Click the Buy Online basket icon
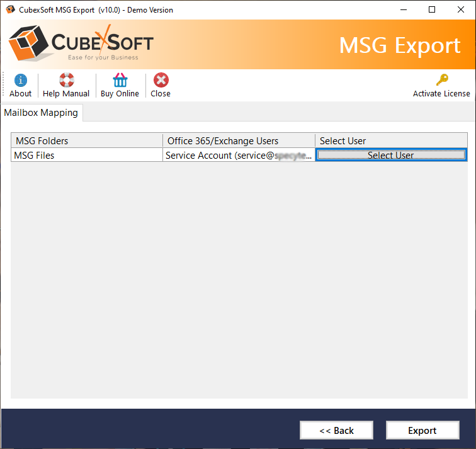Image resolution: width=476 pixels, height=449 pixels. (120, 80)
